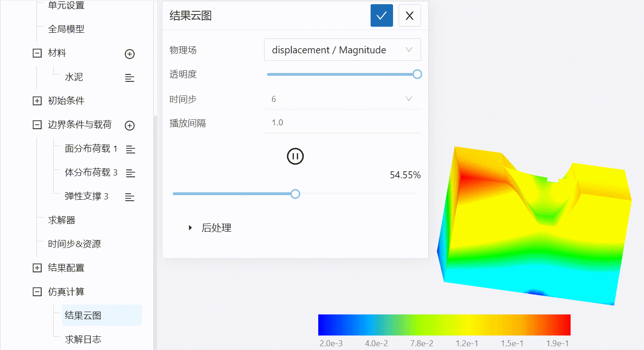Viewport: 644px width, 350px height.
Task: Click the 54.55% progress text
Action: click(x=405, y=175)
